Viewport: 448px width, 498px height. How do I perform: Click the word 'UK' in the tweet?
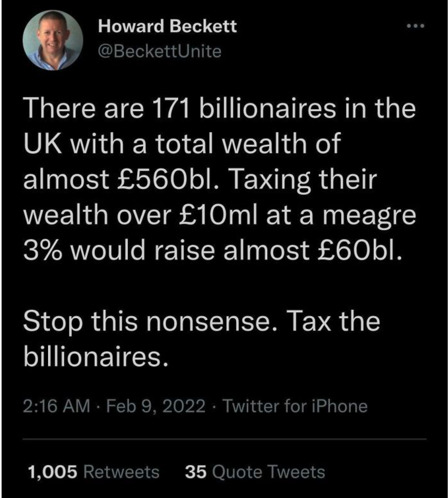[43, 144]
